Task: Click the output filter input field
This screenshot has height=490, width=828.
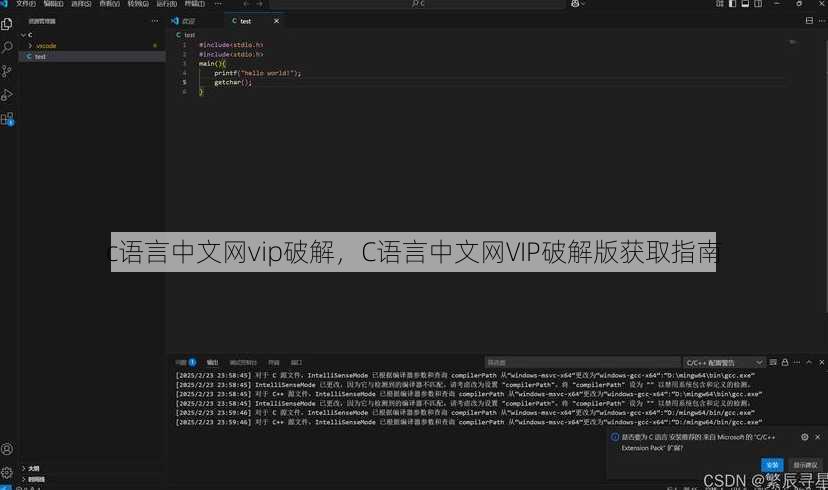Action: click(582, 363)
